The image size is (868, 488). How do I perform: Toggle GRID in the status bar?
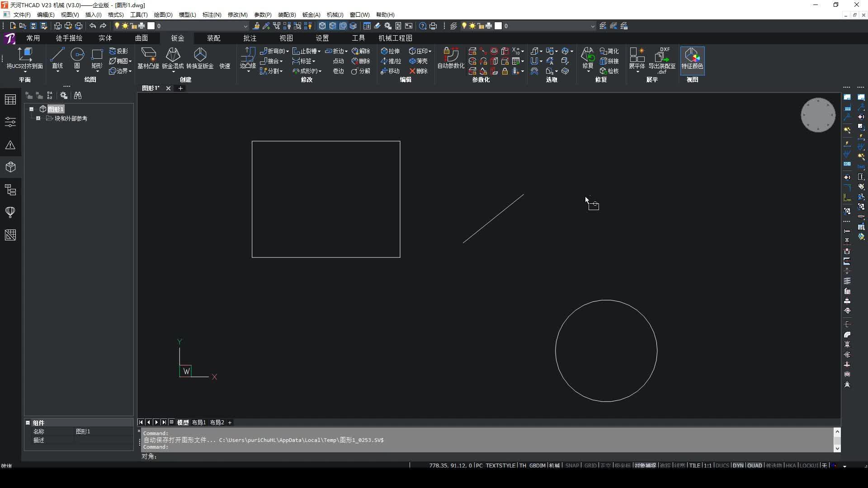(590, 465)
